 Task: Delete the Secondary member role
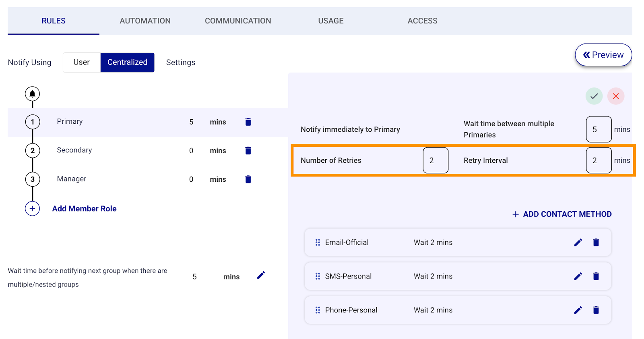coord(248,150)
